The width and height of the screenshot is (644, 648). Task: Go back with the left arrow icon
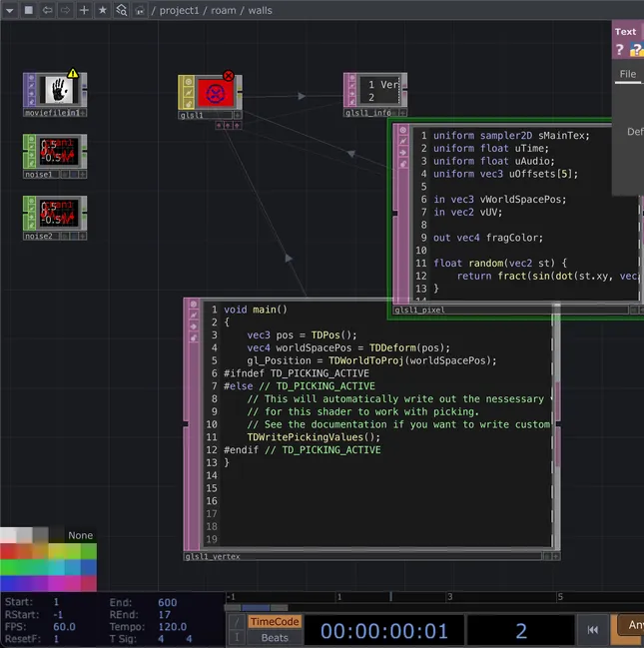48,10
